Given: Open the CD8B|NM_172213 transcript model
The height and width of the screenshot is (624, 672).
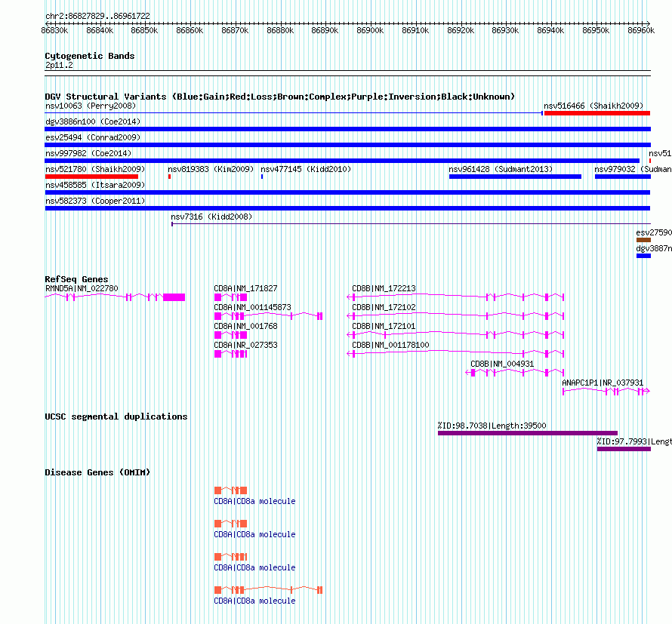Looking at the screenshot, I should click(x=455, y=297).
